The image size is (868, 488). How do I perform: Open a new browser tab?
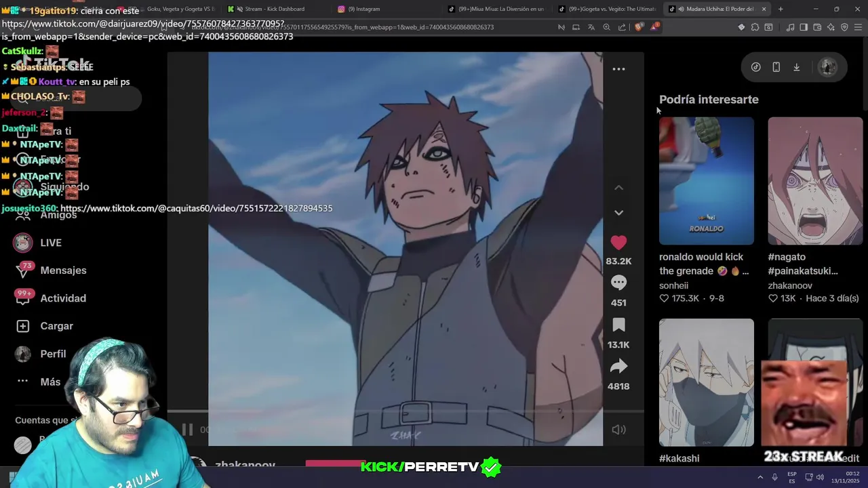coord(781,9)
